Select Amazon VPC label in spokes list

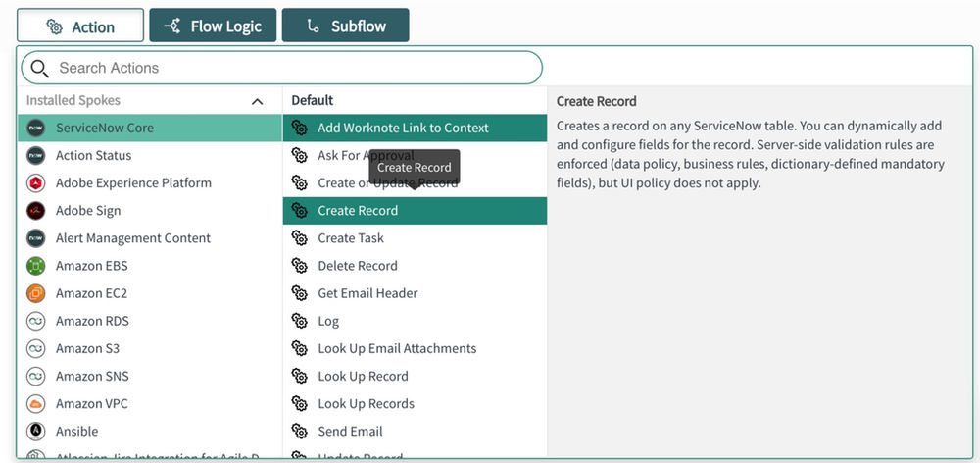point(92,403)
